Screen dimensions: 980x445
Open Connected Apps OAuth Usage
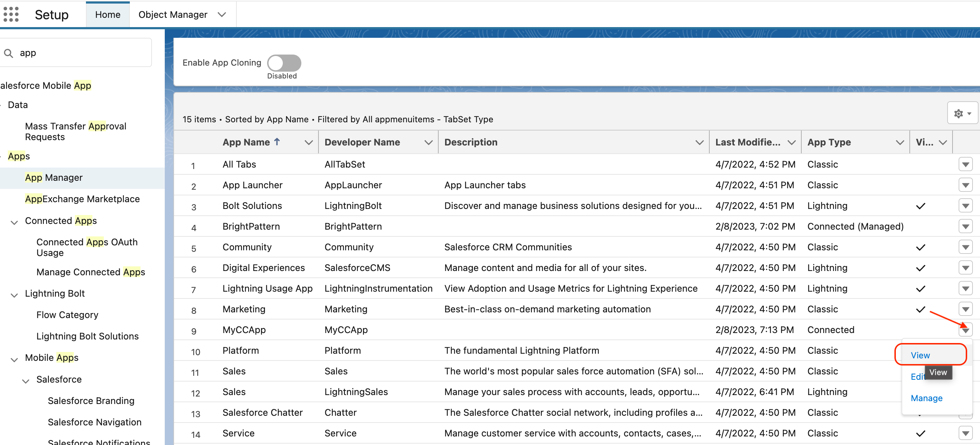coord(87,247)
